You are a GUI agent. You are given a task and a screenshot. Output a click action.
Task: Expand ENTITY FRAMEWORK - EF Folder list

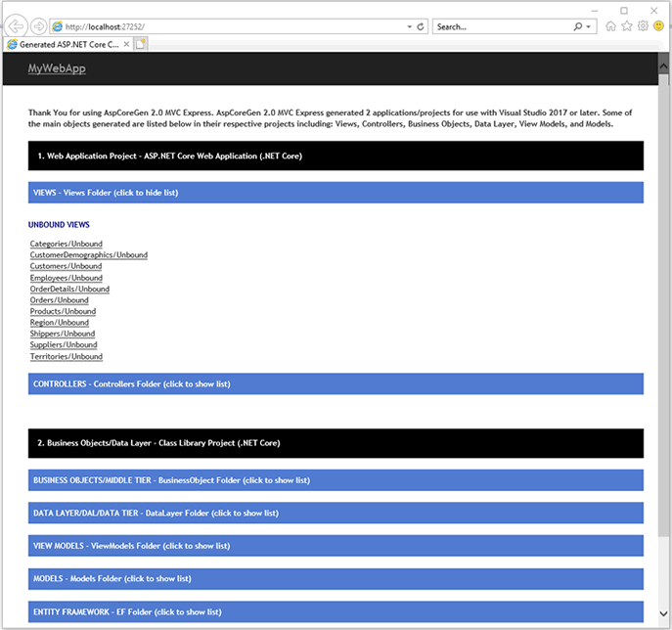(x=336, y=612)
